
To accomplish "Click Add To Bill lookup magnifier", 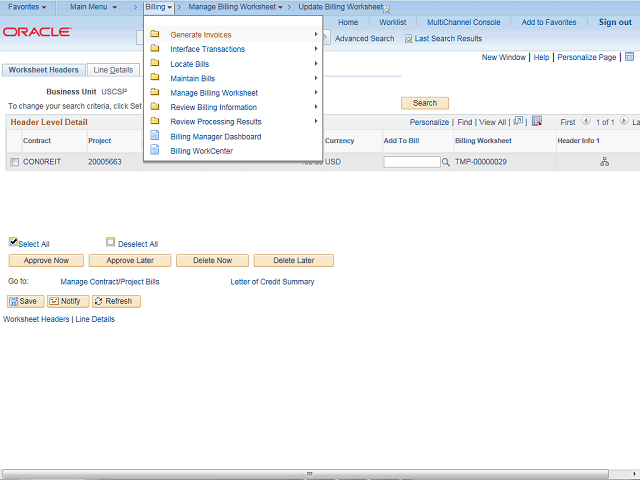I will [446, 162].
